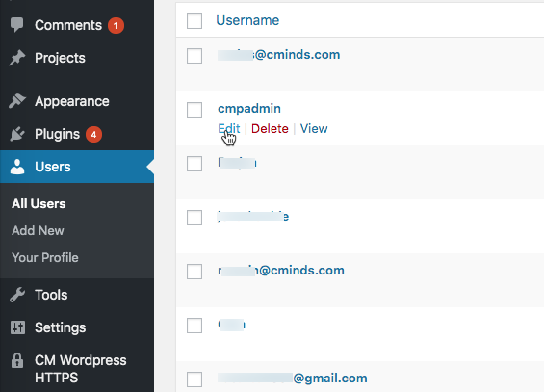Sort the table by Username column header

[247, 20]
